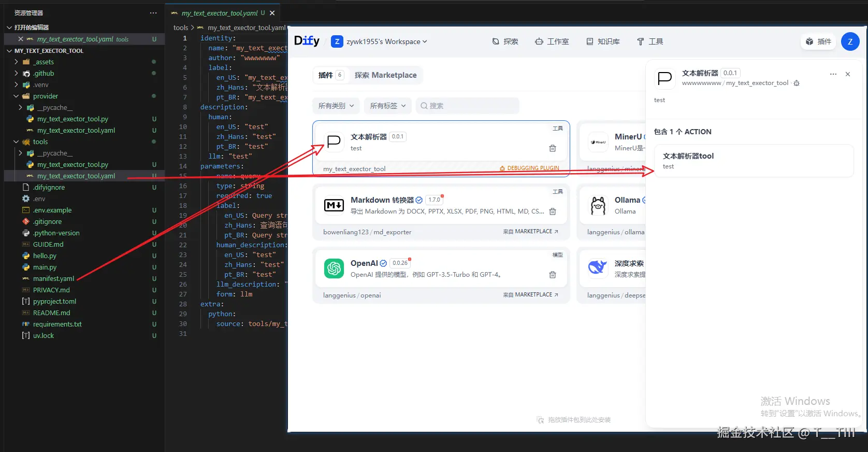The height and width of the screenshot is (452, 868).
Task: Open the Z user avatar menu
Action: (x=850, y=41)
